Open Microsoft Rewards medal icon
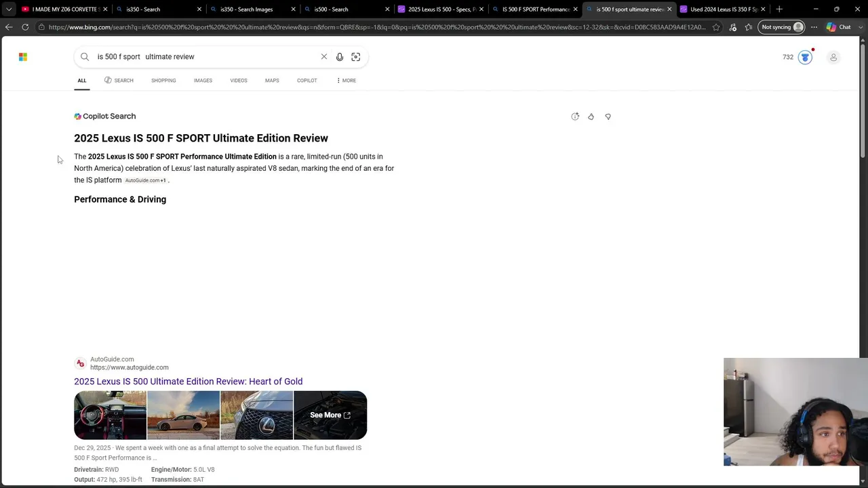Viewport: 868px width, 488px height. click(805, 57)
